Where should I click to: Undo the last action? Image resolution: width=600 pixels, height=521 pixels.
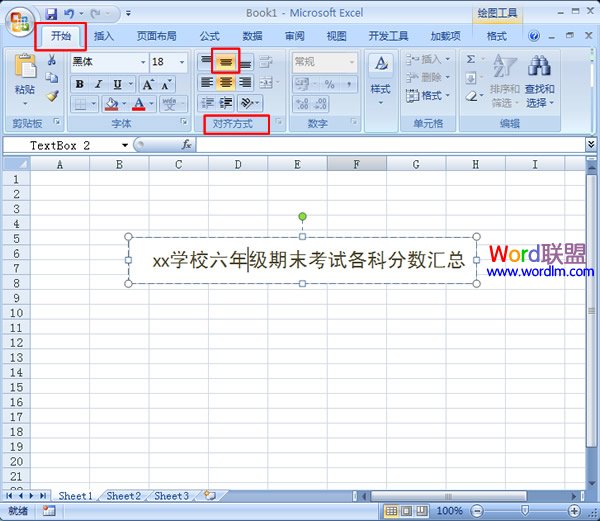click(69, 14)
